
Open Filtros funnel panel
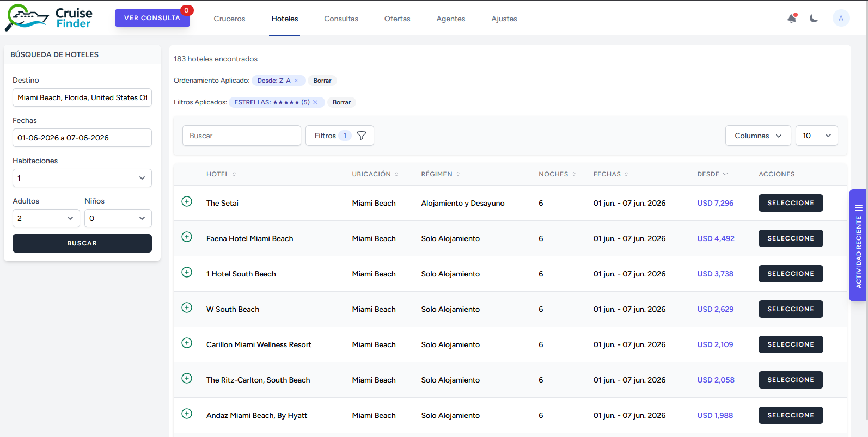pos(339,136)
